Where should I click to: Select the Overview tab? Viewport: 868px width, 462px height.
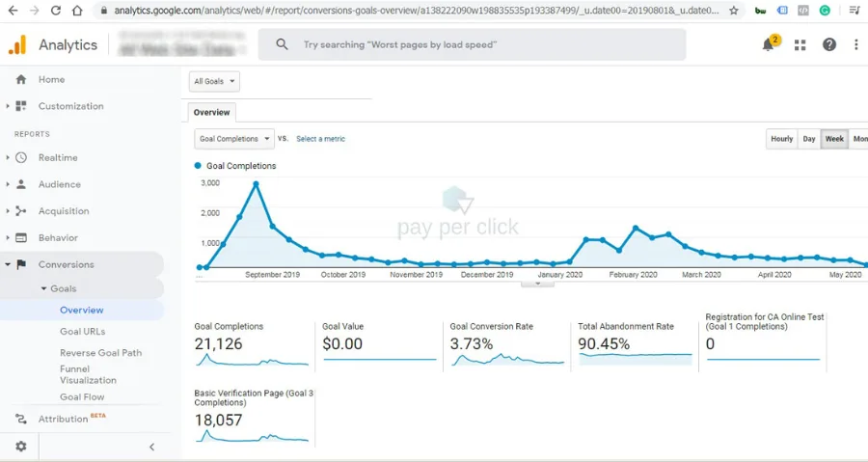[211, 112]
